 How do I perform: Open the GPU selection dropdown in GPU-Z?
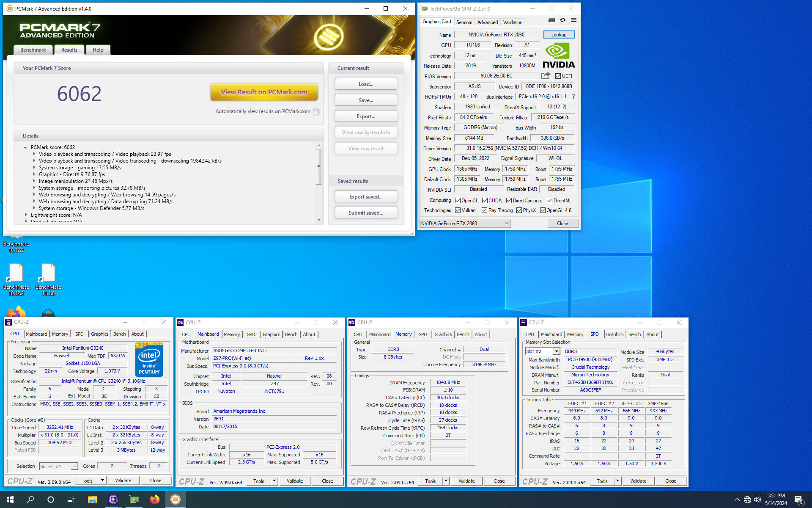pyautogui.click(x=465, y=224)
